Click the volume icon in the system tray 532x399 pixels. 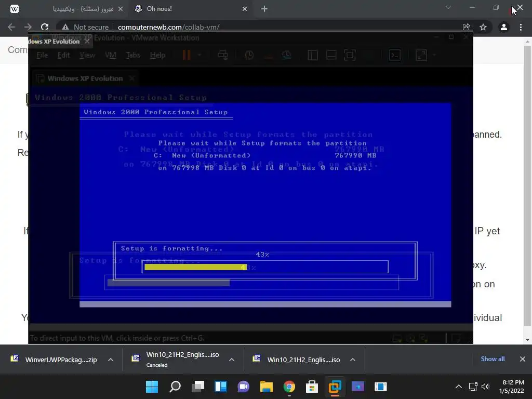pos(485,387)
